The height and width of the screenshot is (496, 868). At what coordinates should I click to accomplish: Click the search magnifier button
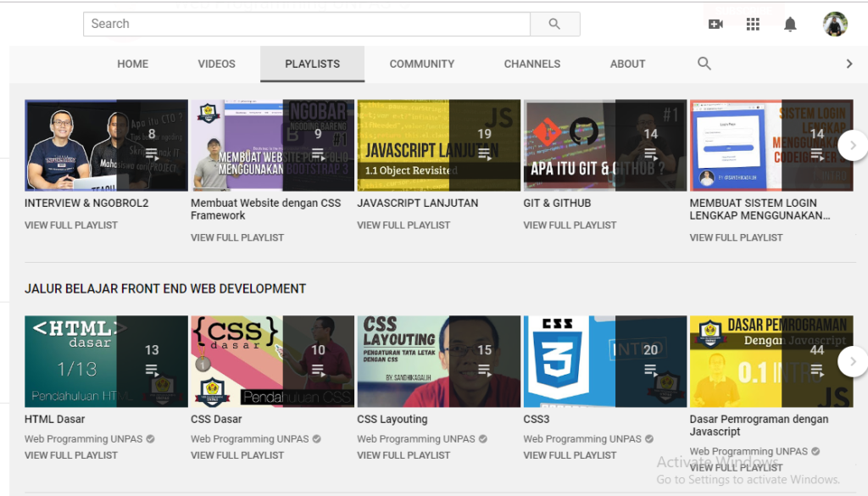pos(554,24)
